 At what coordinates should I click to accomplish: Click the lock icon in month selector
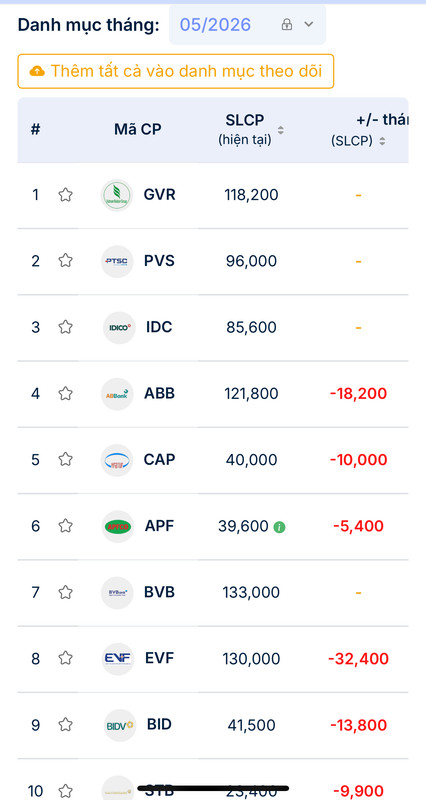[x=287, y=24]
